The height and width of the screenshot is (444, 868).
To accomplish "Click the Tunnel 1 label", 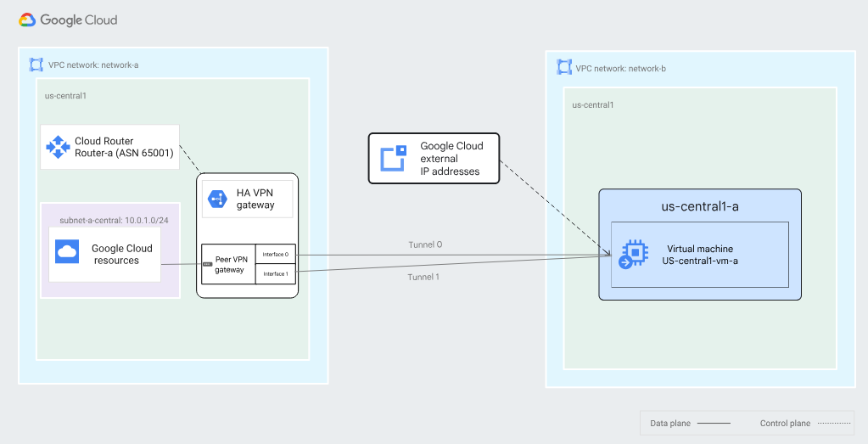I will coord(423,277).
